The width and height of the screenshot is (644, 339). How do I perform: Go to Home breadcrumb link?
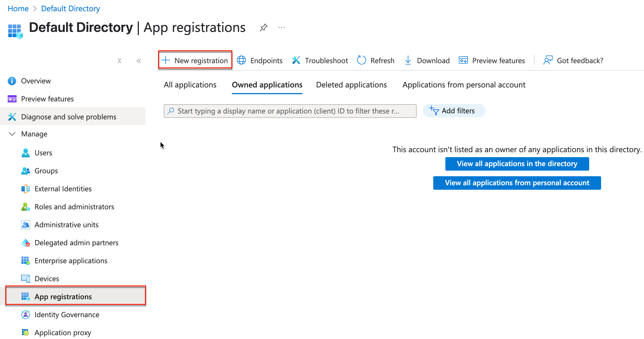click(x=18, y=9)
